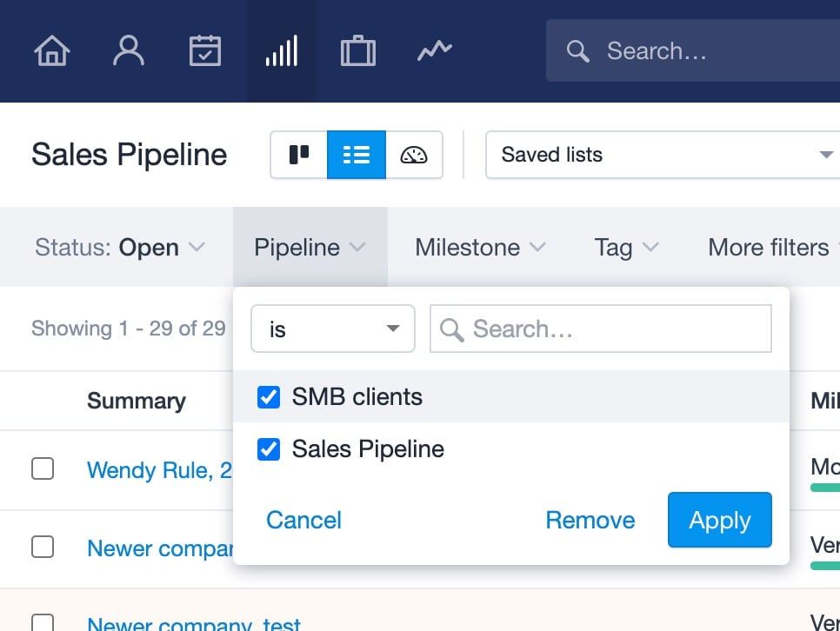Change the 'is' condition dropdown
This screenshot has height=631, width=840.
click(x=333, y=329)
